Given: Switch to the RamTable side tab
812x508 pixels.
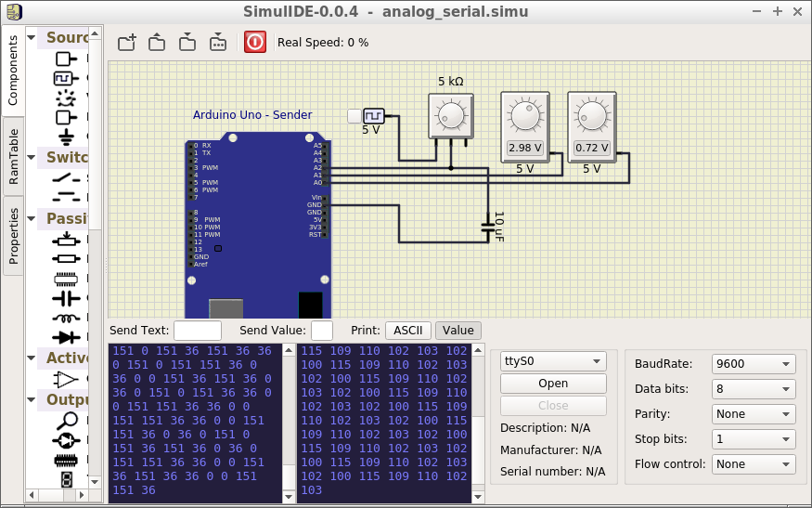Looking at the screenshot, I should (13, 157).
